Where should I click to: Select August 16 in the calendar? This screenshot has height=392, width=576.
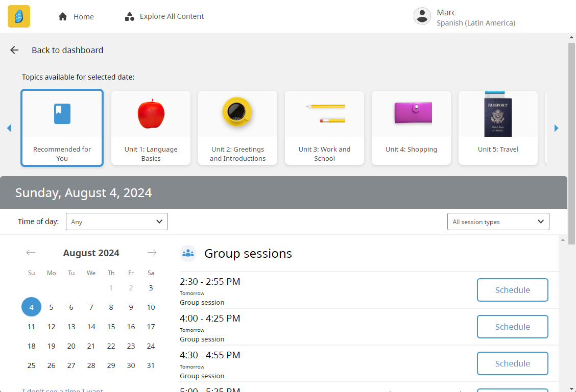coord(131,327)
